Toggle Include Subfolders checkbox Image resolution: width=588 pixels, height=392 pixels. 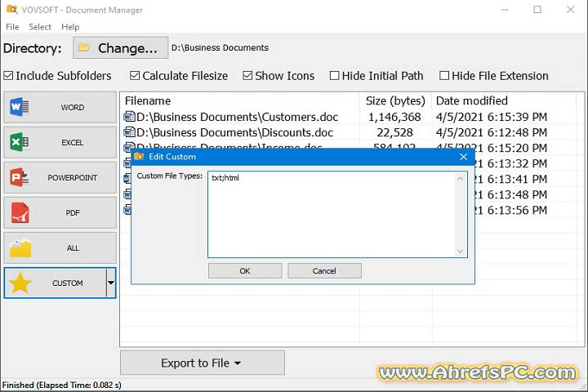coord(8,76)
